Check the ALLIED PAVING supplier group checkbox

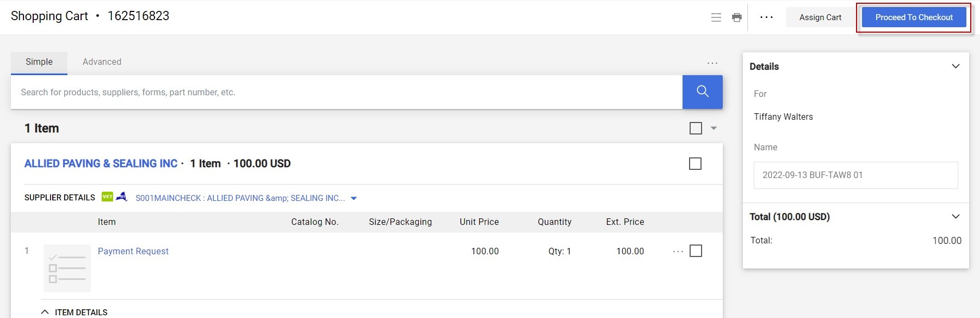pos(695,164)
